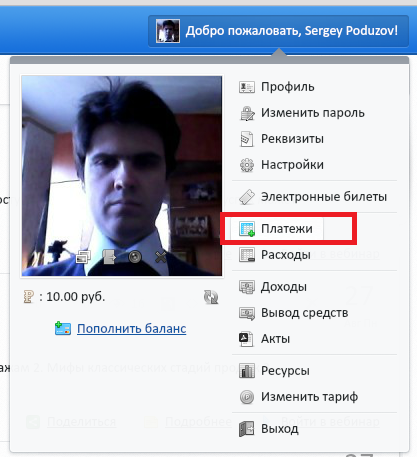Screen dimensions: 417x457
Task: Open Ресурсы statistics
Action: click(x=285, y=371)
